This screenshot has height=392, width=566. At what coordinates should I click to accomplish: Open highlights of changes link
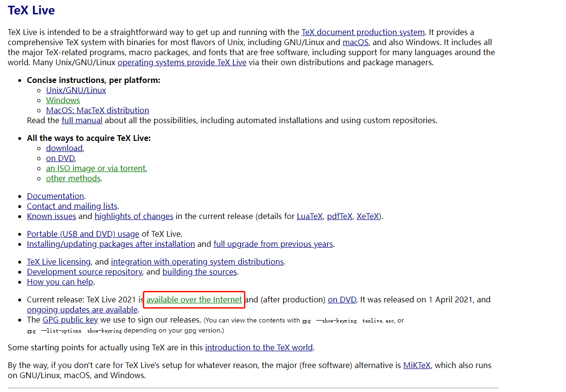click(134, 217)
